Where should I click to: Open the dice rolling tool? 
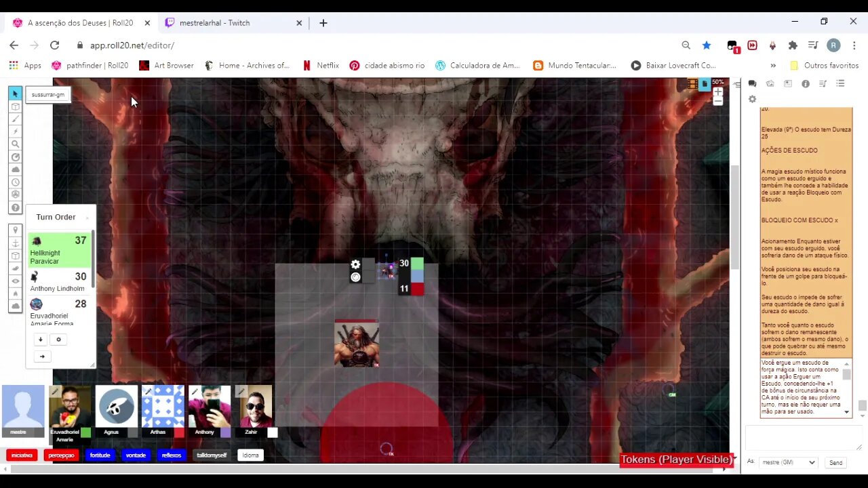(x=15, y=195)
